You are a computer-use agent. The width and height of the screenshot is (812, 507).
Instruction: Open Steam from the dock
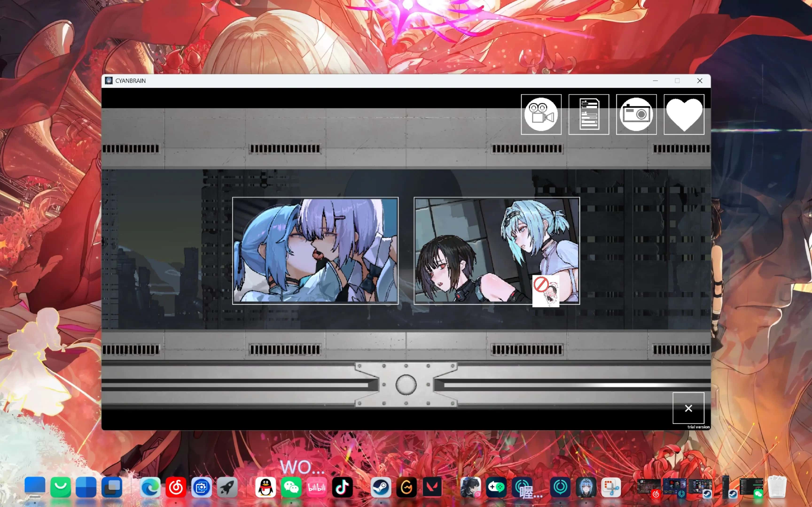point(381,487)
